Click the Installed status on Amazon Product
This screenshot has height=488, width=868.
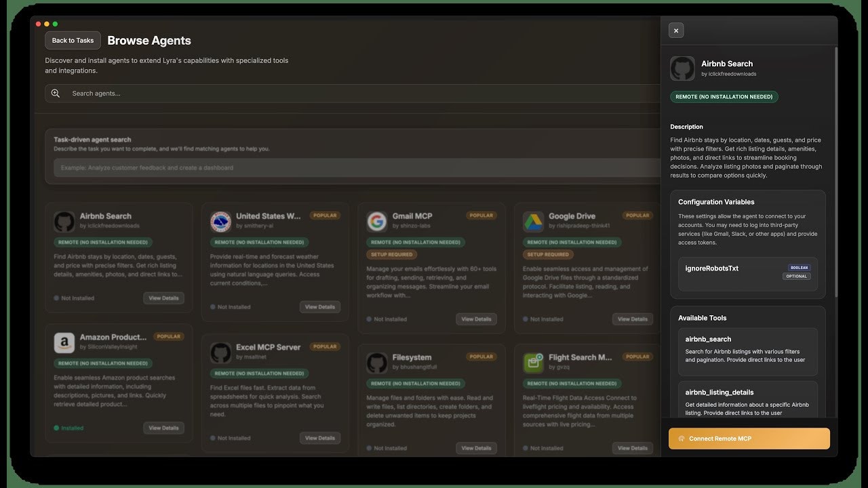coord(68,428)
